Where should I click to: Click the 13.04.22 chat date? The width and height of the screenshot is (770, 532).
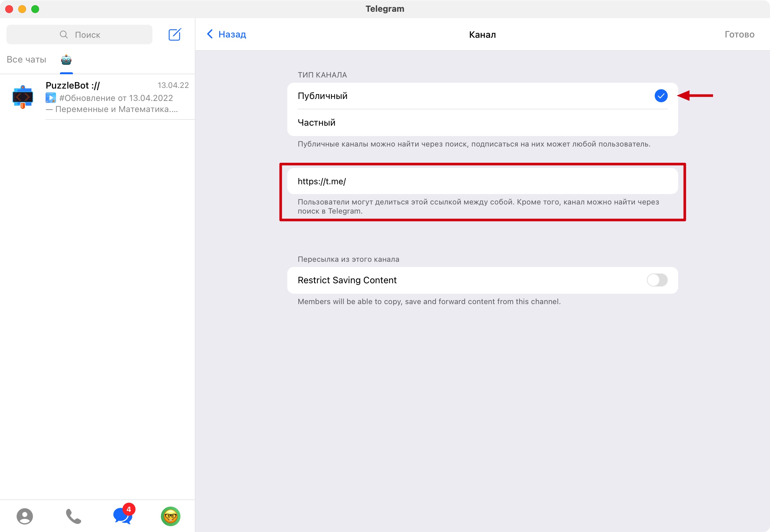point(173,85)
